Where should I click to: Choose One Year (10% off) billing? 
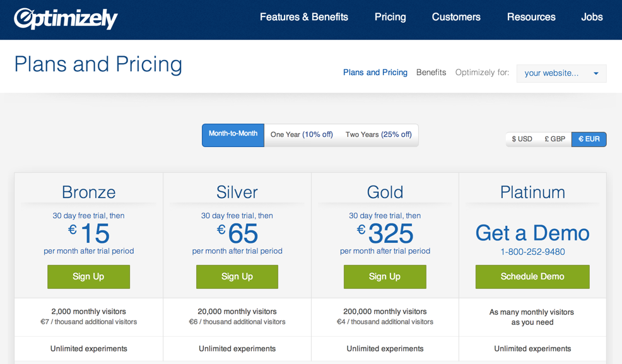click(x=302, y=135)
